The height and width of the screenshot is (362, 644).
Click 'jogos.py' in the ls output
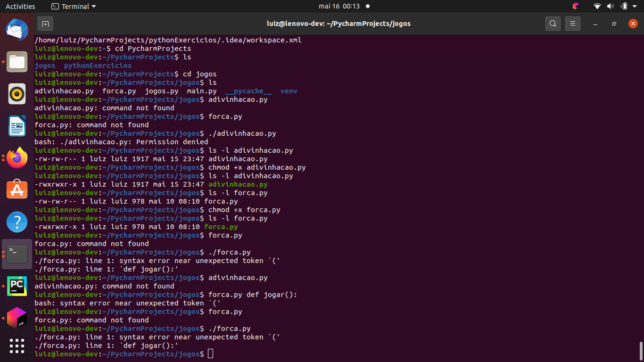161,91
